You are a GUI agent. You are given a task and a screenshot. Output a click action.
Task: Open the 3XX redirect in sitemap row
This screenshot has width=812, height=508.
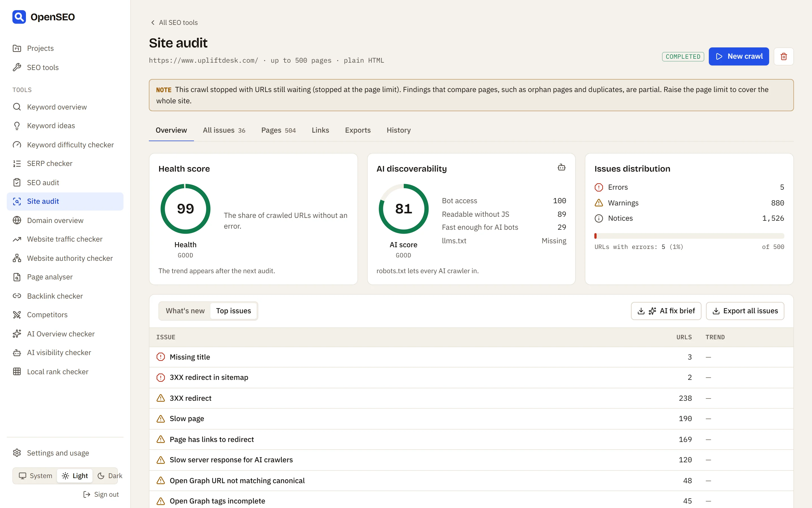coord(471,378)
